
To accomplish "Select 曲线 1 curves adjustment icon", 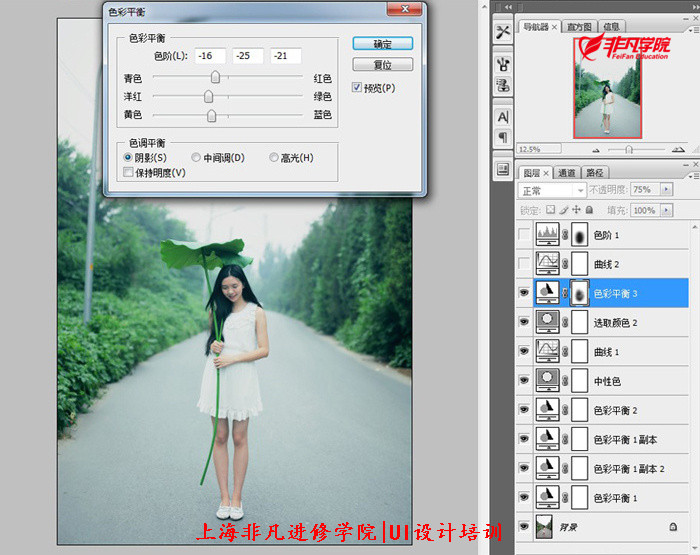I will (547, 351).
